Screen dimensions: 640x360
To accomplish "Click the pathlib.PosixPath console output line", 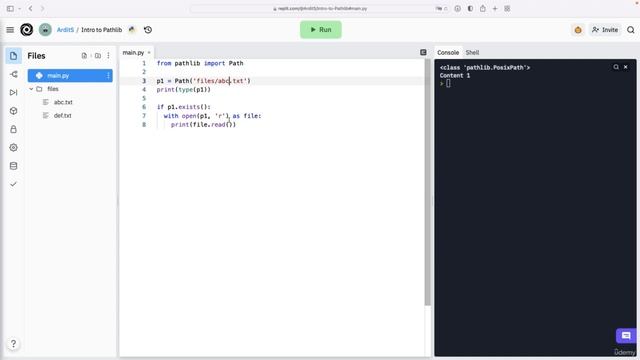I will click(485, 68).
